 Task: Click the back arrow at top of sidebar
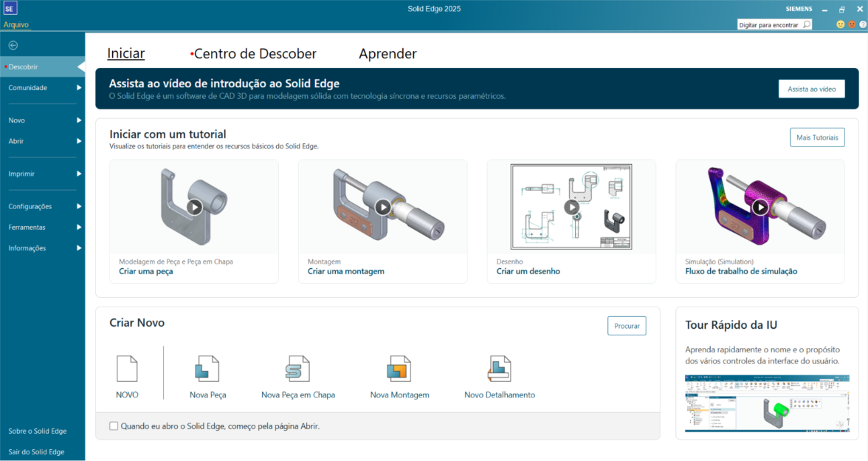(x=12, y=45)
